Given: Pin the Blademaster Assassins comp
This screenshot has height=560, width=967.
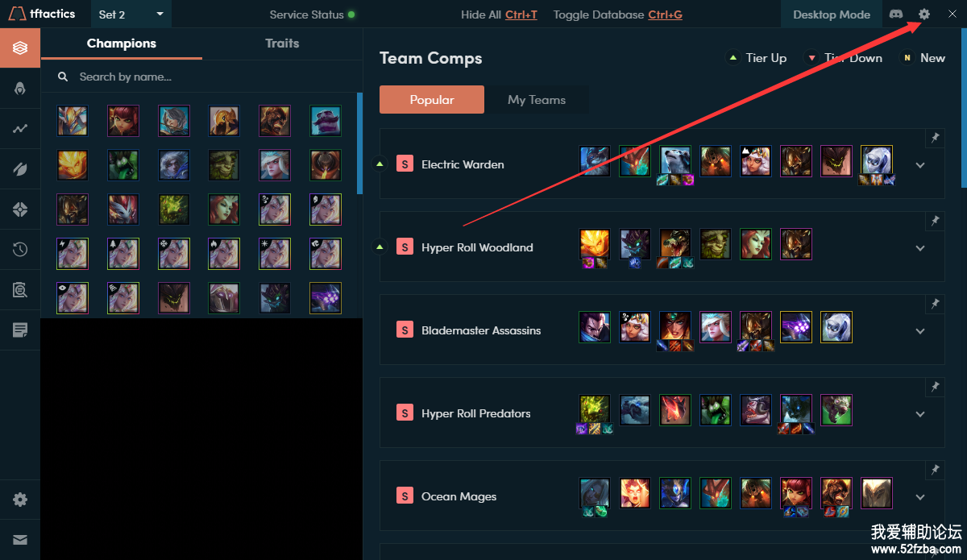Looking at the screenshot, I should pos(935,304).
